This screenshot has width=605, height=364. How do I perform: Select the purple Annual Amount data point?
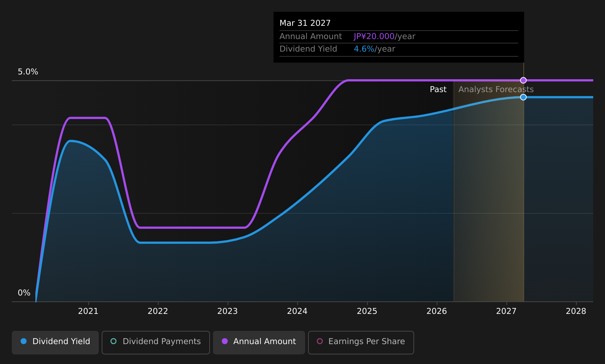coord(523,80)
